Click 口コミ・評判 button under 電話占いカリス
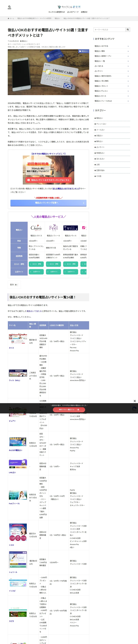Viewport: 138px width, 644px height. tap(36, 264)
